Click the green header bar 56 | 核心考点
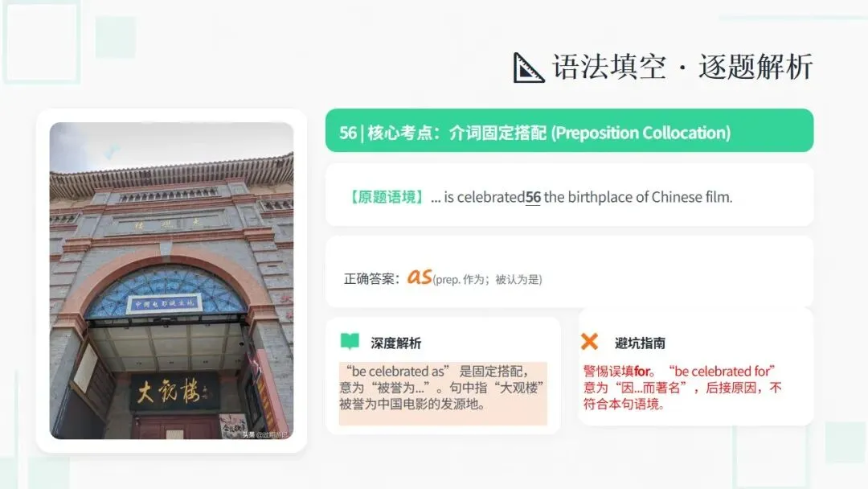Viewport: 868px width, 489px height. pyautogui.click(x=569, y=131)
